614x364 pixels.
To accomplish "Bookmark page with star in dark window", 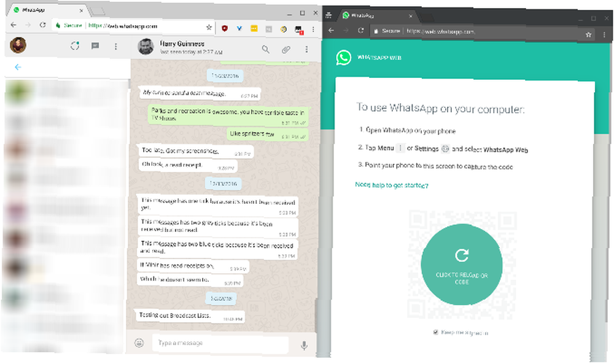I will [588, 34].
